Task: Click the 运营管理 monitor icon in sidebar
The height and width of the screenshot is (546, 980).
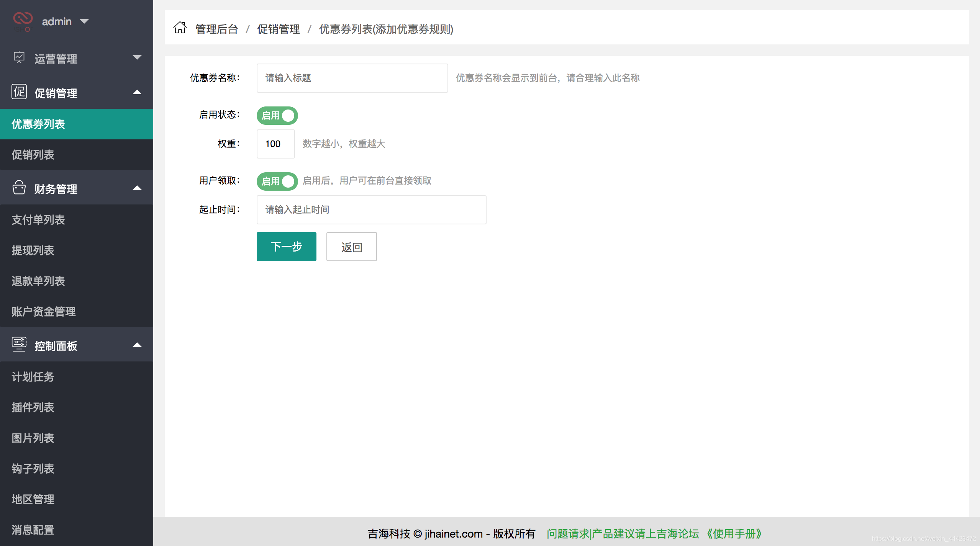Action: click(19, 57)
